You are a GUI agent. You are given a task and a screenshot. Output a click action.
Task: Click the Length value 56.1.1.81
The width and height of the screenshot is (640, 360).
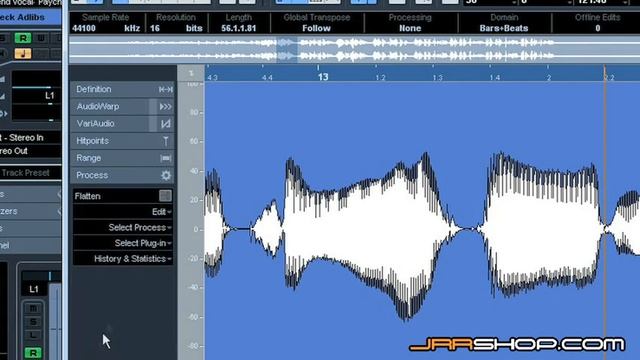(x=239, y=28)
